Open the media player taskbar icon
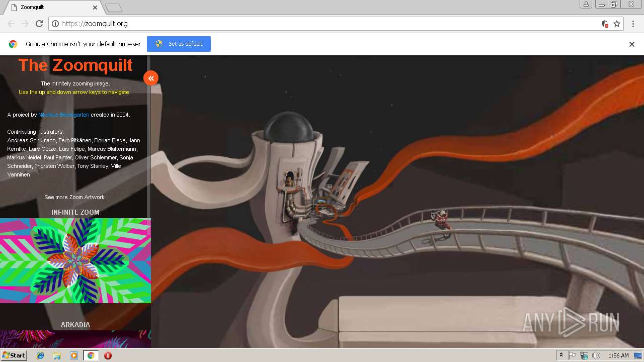Viewport: 644px width, 362px height. [x=74, y=355]
